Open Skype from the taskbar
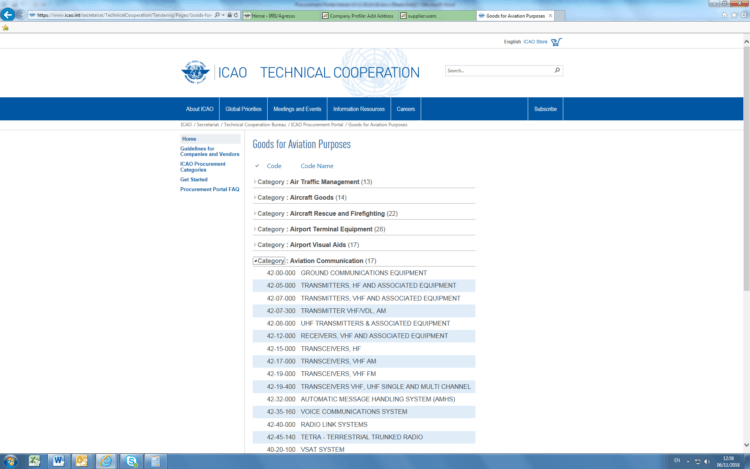 coord(132,460)
